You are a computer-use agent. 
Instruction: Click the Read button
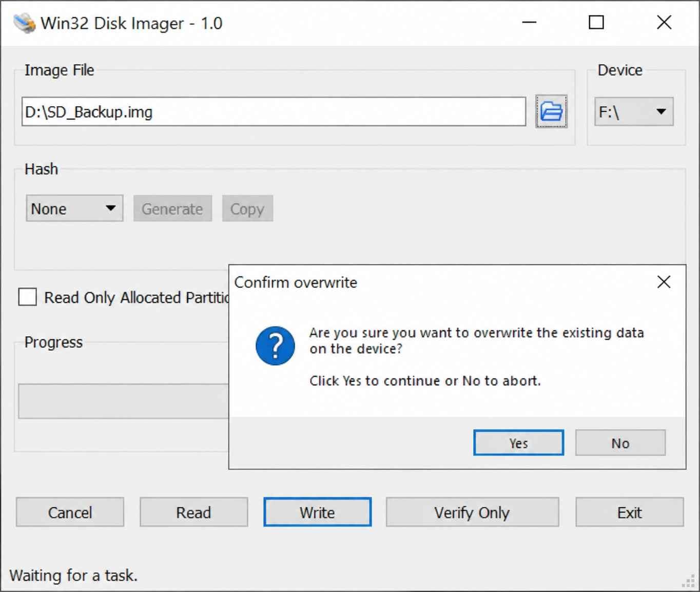pyautogui.click(x=193, y=512)
